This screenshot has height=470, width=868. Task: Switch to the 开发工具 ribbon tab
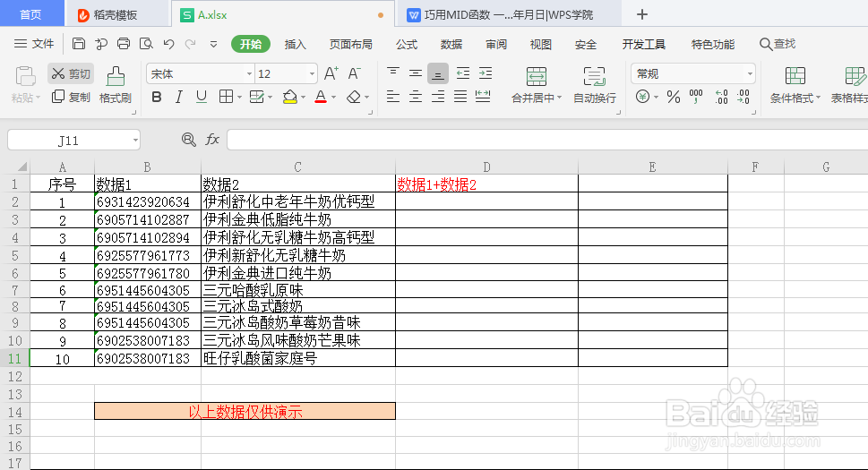(643, 44)
